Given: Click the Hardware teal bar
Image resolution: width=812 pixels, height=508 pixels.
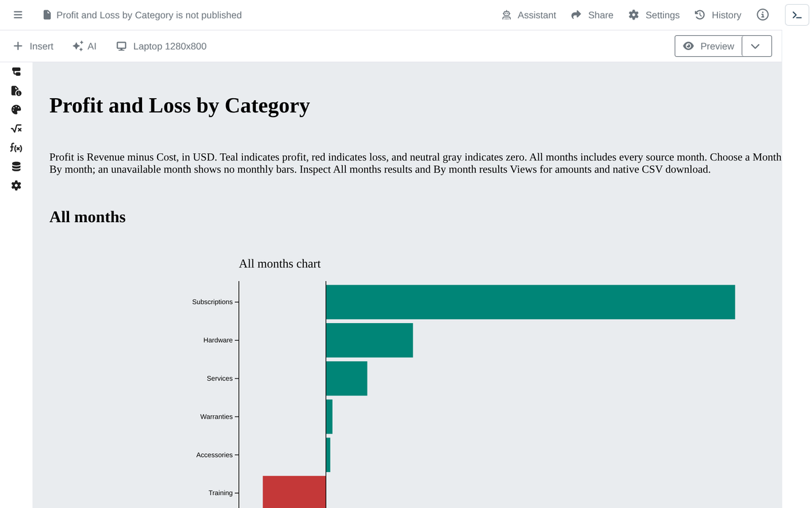Looking at the screenshot, I should [x=369, y=340].
